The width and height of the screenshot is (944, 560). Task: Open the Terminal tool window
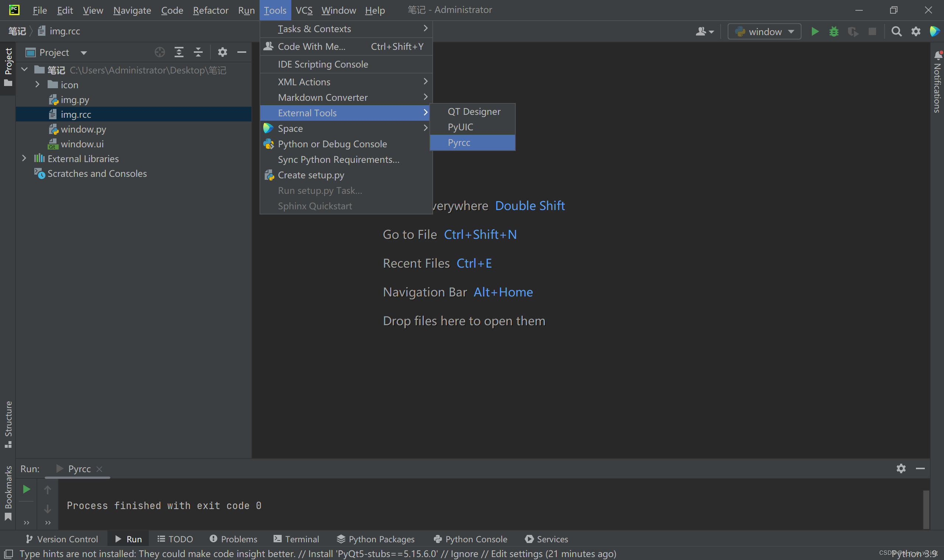[x=296, y=539]
